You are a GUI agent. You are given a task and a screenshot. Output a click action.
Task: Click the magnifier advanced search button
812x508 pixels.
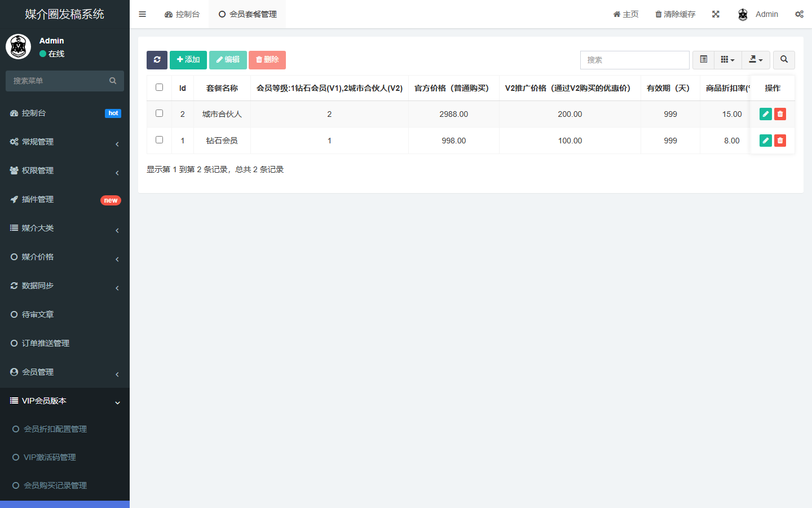pyautogui.click(x=784, y=60)
